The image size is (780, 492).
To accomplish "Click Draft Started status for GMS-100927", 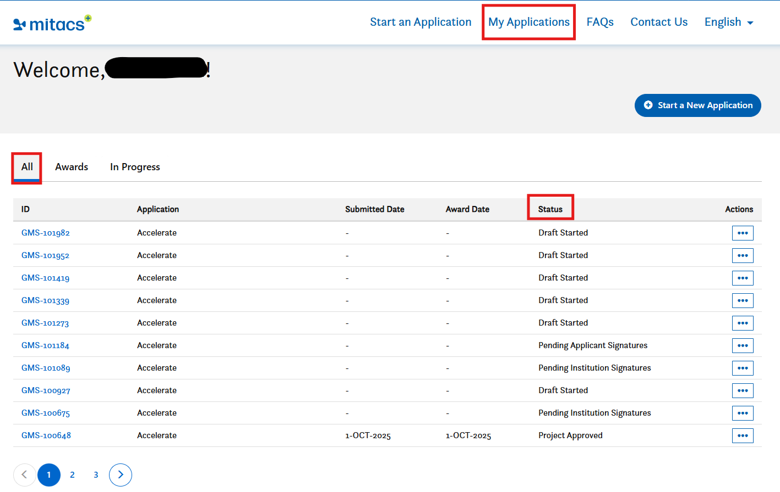I will click(x=563, y=391).
